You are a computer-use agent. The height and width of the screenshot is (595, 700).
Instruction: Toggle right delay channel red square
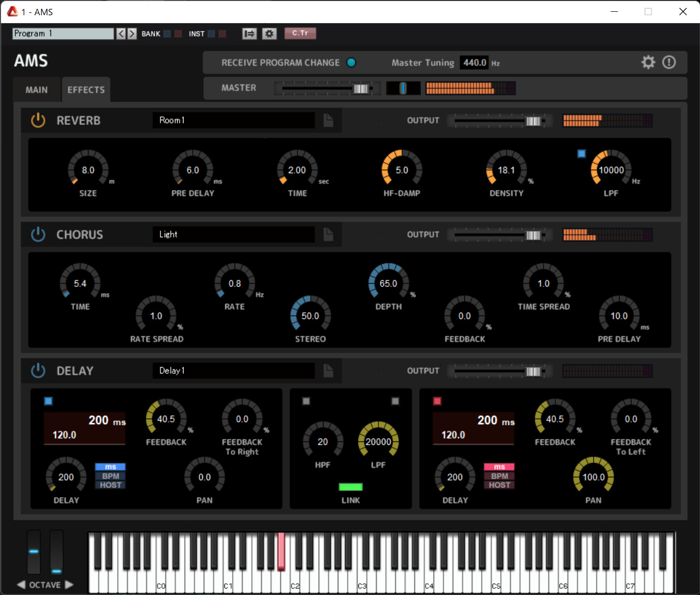pos(437,401)
